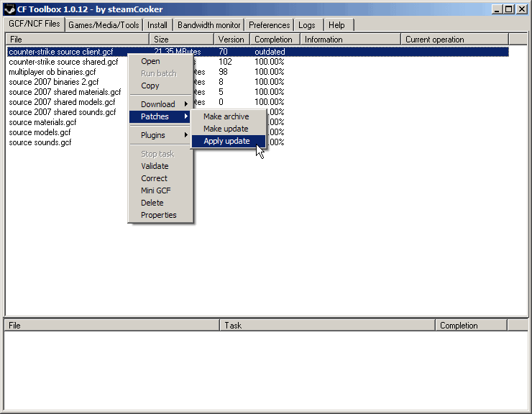Minimize the CF Toolbox window

(497, 9)
